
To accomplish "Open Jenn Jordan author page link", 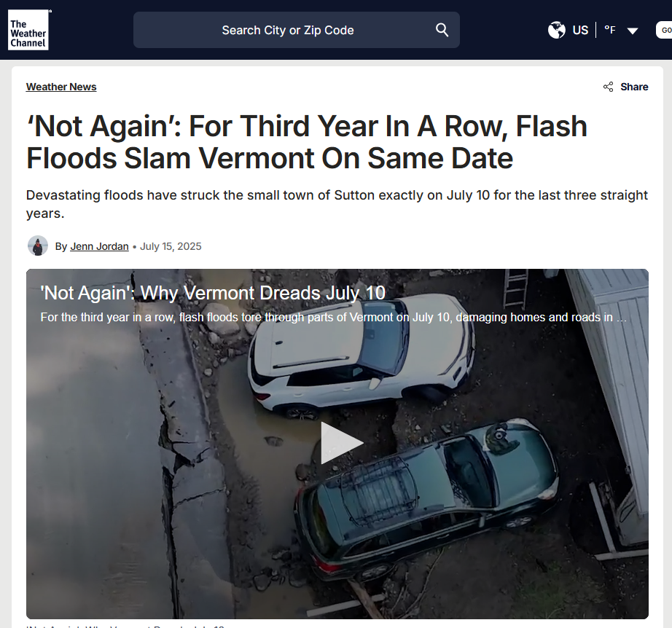I will coord(99,246).
